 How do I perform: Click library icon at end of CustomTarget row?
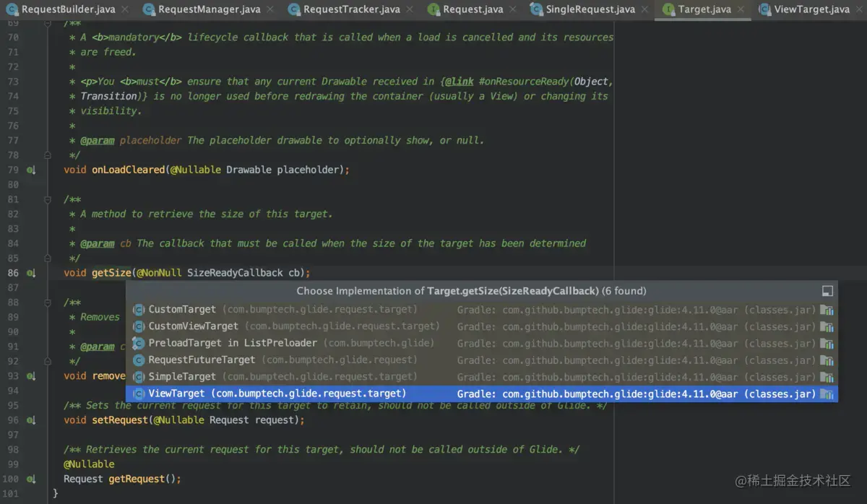tap(827, 310)
